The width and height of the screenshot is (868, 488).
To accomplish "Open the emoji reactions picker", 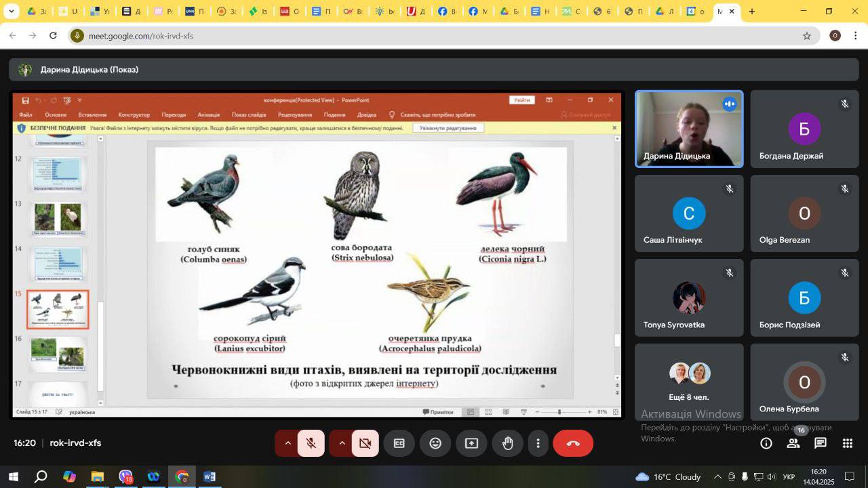I will click(x=435, y=443).
